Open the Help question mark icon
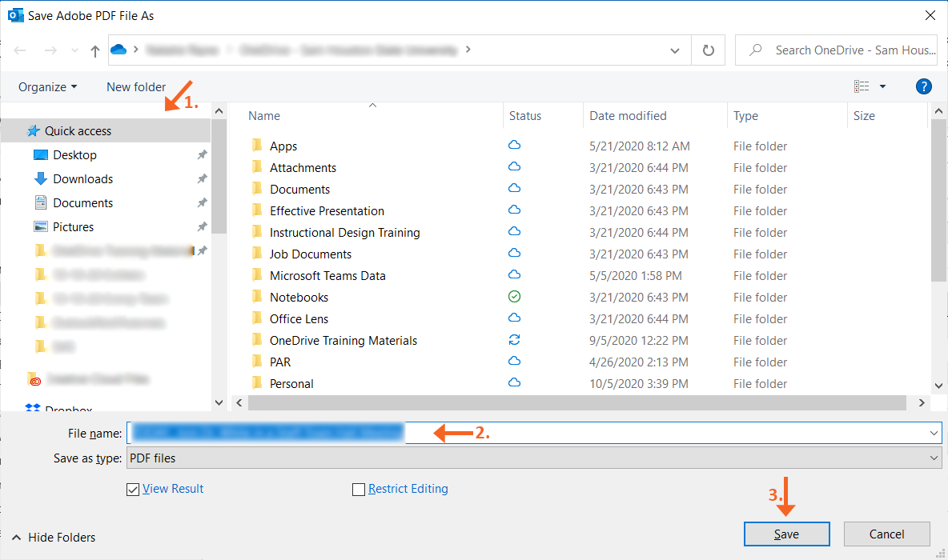Viewport: 948px width, 560px height. (x=924, y=86)
